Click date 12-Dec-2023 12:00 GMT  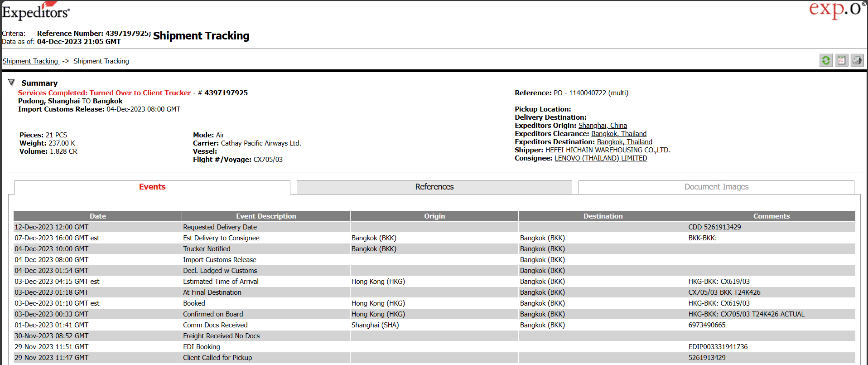click(52, 227)
